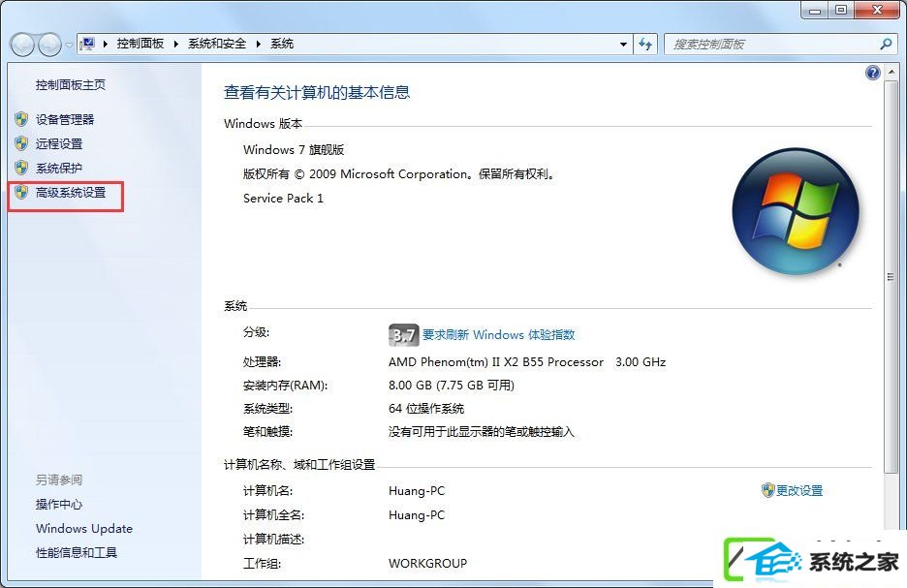Select 系统和安全 in the address breadcrumb

pyautogui.click(x=217, y=44)
